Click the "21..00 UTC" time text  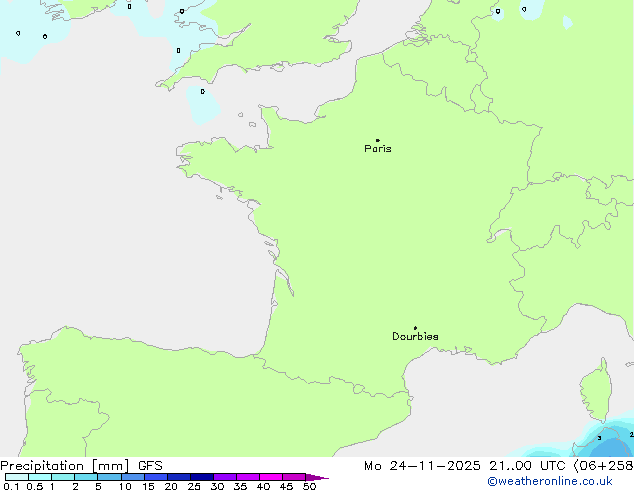point(527,466)
